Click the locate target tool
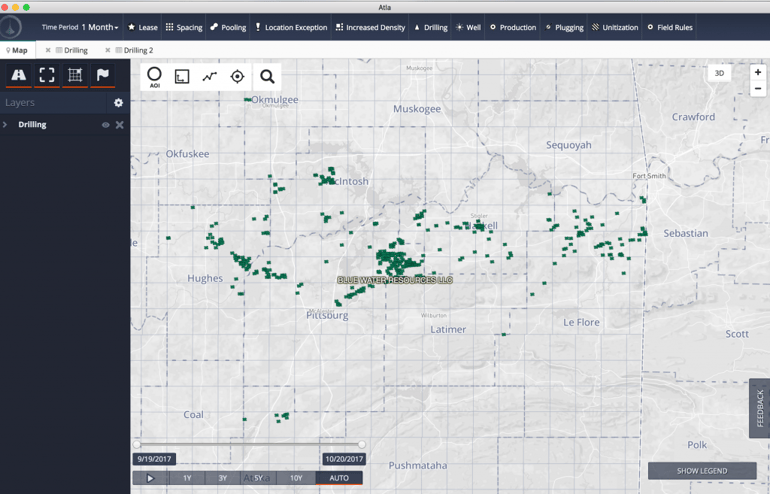 click(x=237, y=77)
